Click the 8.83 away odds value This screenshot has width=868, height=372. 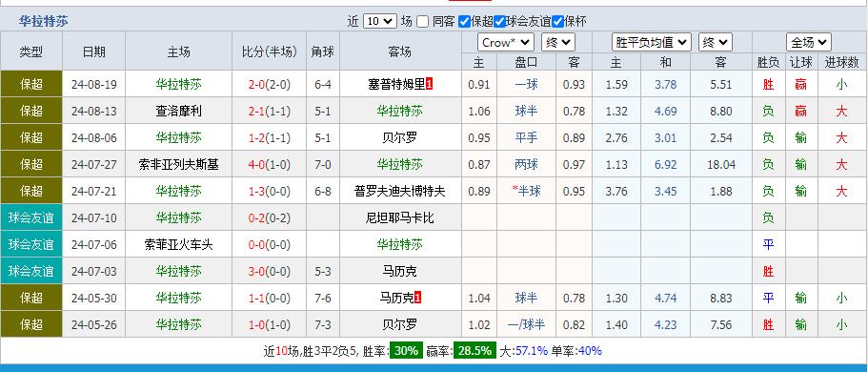pyautogui.click(x=721, y=299)
